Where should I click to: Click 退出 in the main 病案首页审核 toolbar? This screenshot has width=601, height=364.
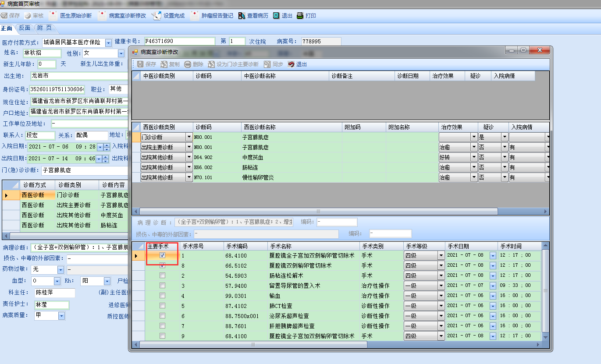coord(283,16)
